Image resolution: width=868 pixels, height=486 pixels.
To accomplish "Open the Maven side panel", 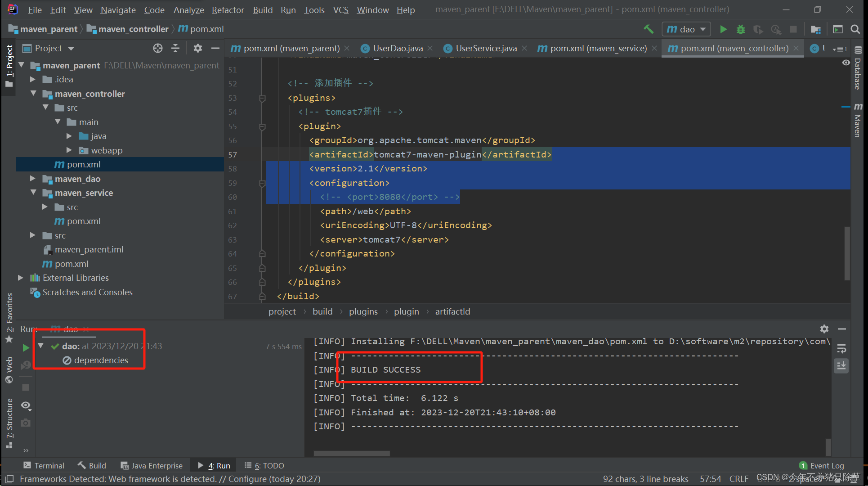I will 858,121.
